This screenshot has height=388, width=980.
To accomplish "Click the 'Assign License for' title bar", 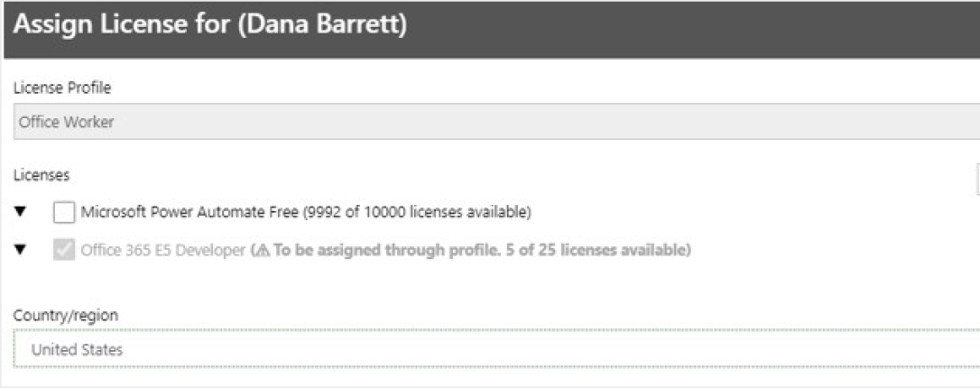I will tap(492, 30).
